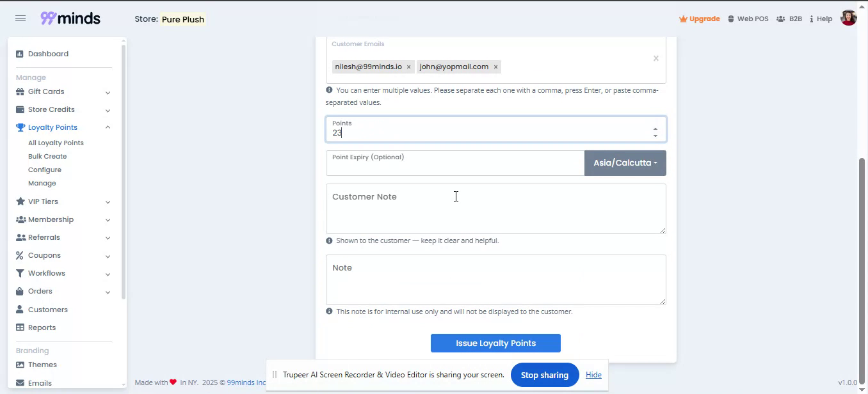Collapse the Loyalty Points menu chevron

(108, 127)
